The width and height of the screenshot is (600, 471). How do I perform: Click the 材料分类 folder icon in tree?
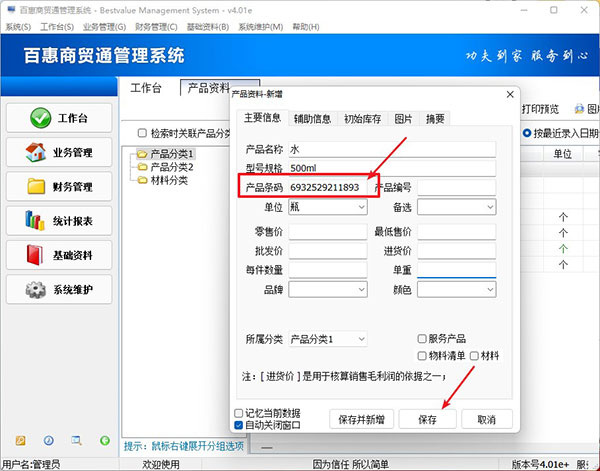[142, 180]
